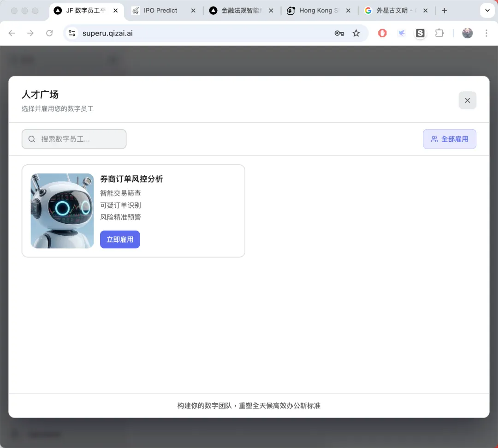
Task: Click the S extension icon in toolbar
Action: tap(420, 33)
